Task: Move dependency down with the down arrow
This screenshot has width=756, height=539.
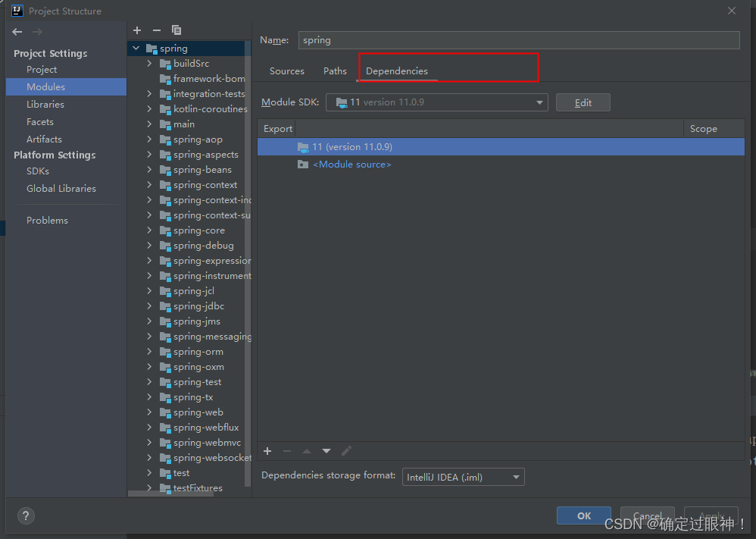Action: click(326, 451)
